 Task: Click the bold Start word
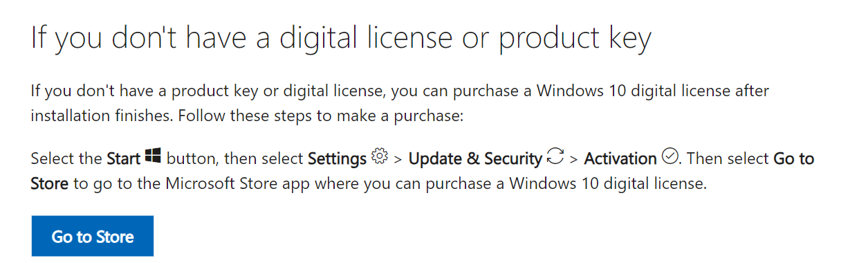(124, 158)
